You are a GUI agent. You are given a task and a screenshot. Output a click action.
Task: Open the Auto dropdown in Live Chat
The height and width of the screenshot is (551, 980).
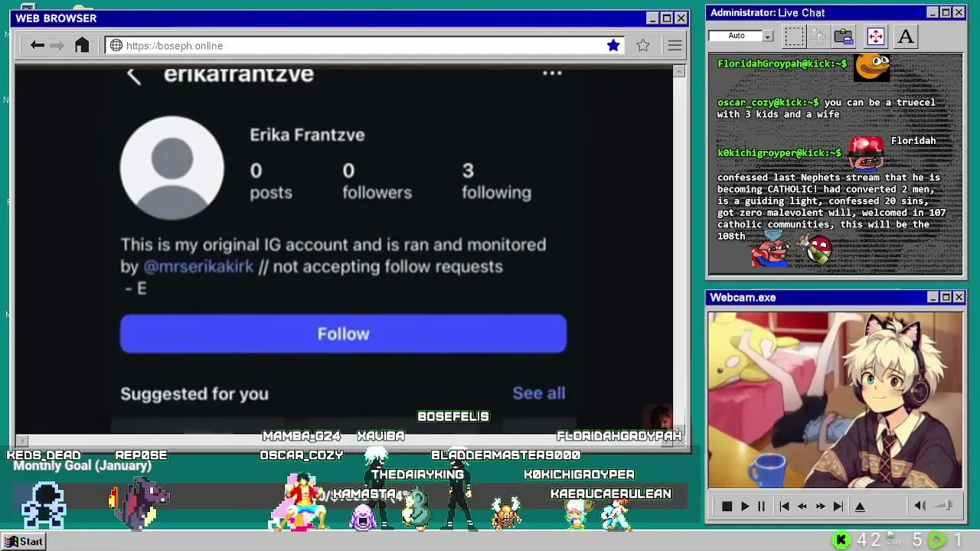[x=768, y=36]
